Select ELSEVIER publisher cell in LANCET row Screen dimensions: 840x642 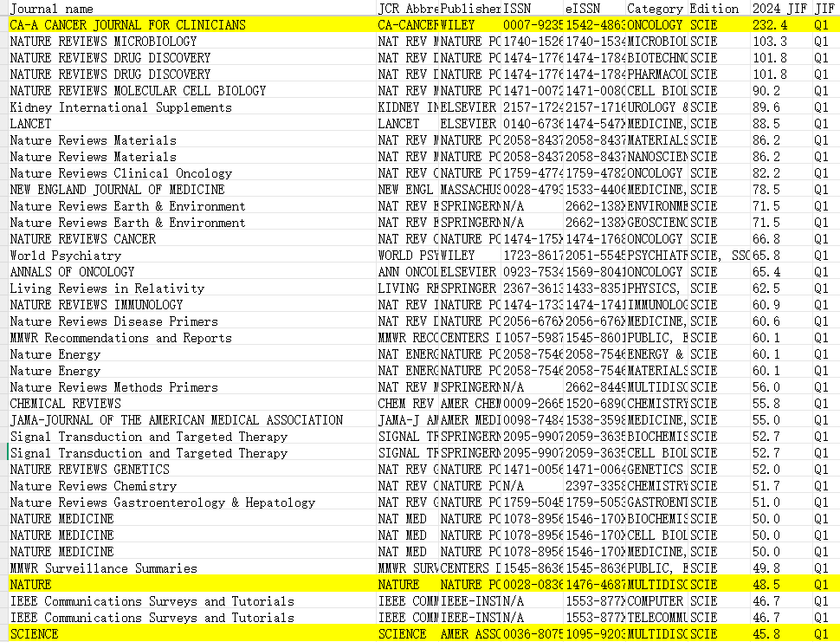470,124
